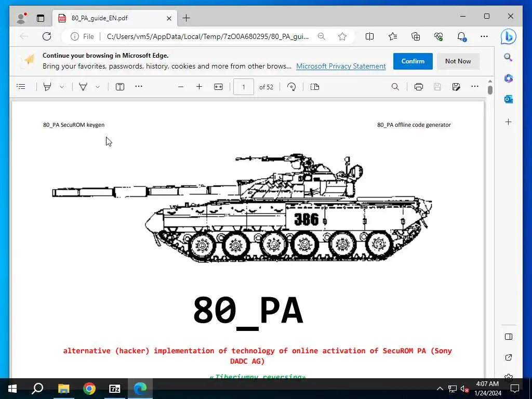This screenshot has height=399, width=532.
Task: Open more PDF annotation tools
Action: click(x=138, y=87)
